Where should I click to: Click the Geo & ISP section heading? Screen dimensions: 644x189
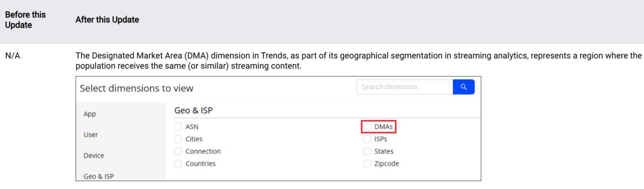pyautogui.click(x=193, y=111)
